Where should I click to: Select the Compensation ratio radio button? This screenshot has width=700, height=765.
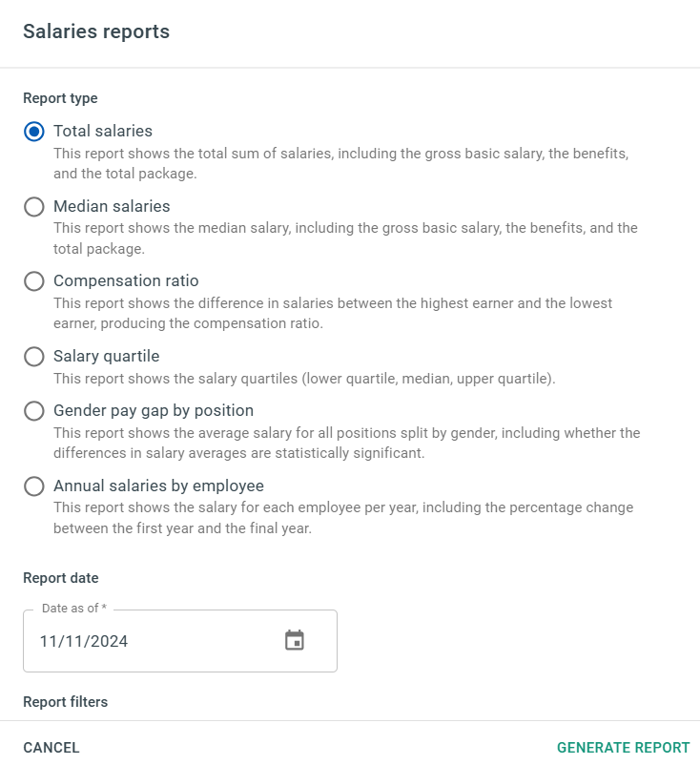(x=34, y=281)
